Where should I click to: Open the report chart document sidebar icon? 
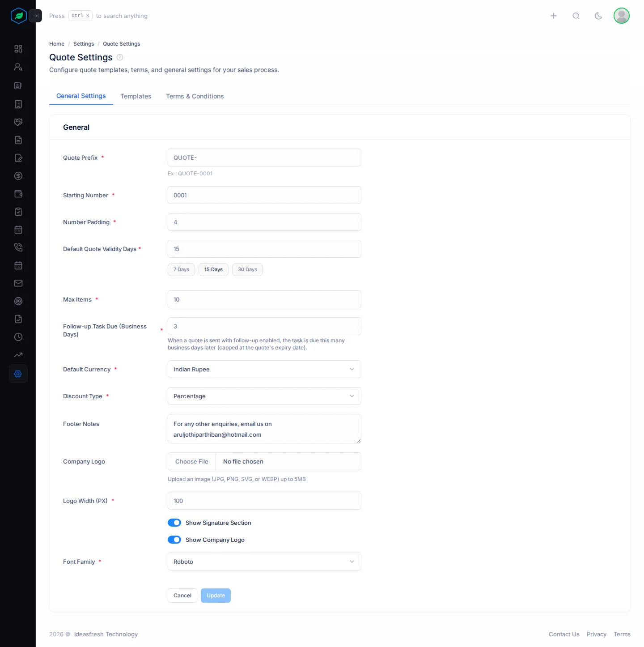point(18,319)
